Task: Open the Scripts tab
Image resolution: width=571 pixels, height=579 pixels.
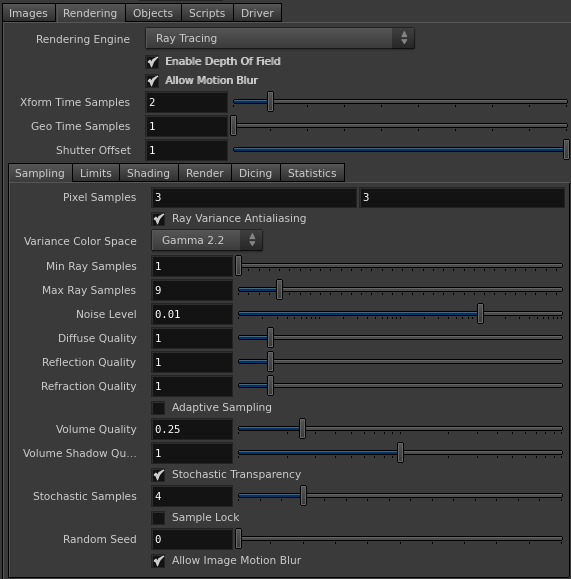Action: pyautogui.click(x=207, y=13)
